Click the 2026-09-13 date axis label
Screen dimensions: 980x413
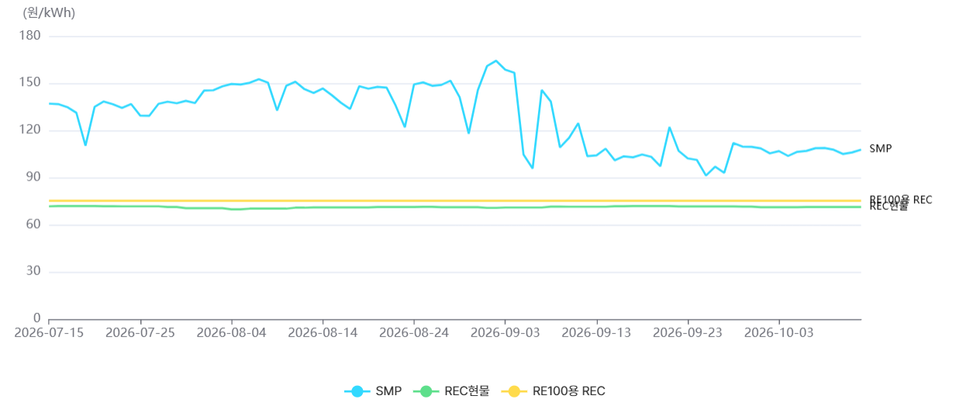point(597,332)
